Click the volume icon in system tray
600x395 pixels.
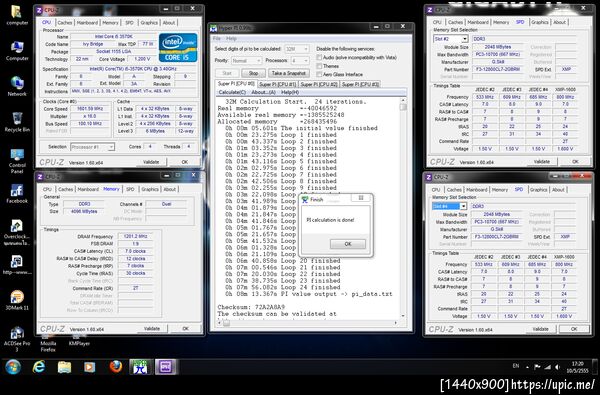coord(558,367)
